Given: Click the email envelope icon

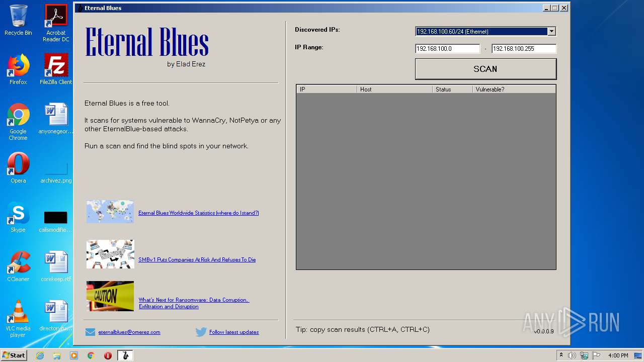Looking at the screenshot, I should 90,332.
